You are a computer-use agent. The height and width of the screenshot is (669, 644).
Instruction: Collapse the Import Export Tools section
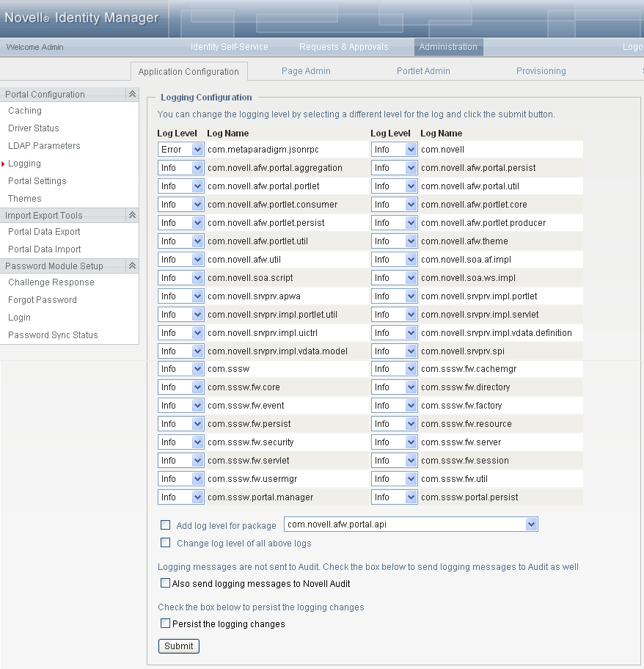[132, 215]
